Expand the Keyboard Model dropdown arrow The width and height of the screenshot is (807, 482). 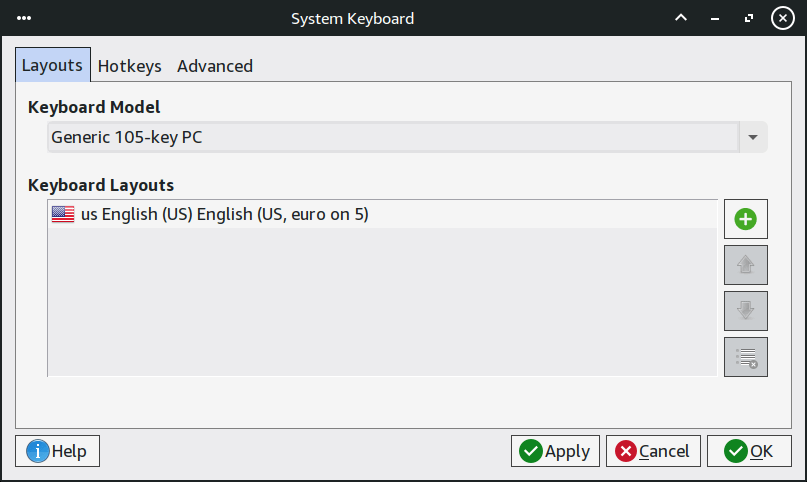coord(752,137)
